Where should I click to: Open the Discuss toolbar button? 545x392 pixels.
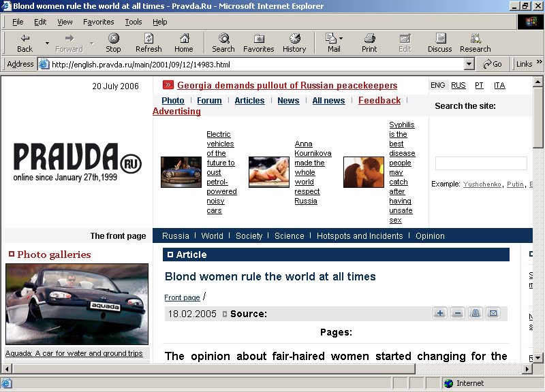click(x=440, y=43)
